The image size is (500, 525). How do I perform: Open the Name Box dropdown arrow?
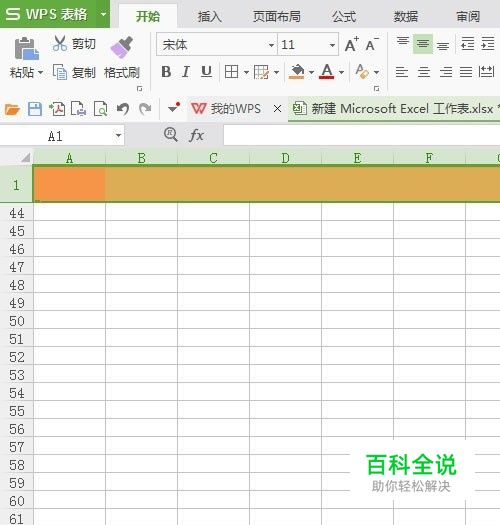[118, 136]
